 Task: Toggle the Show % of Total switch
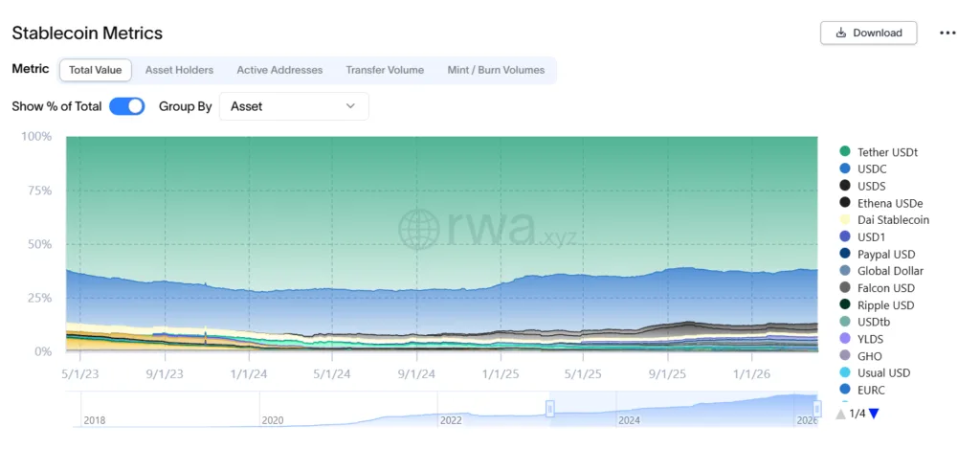point(127,106)
